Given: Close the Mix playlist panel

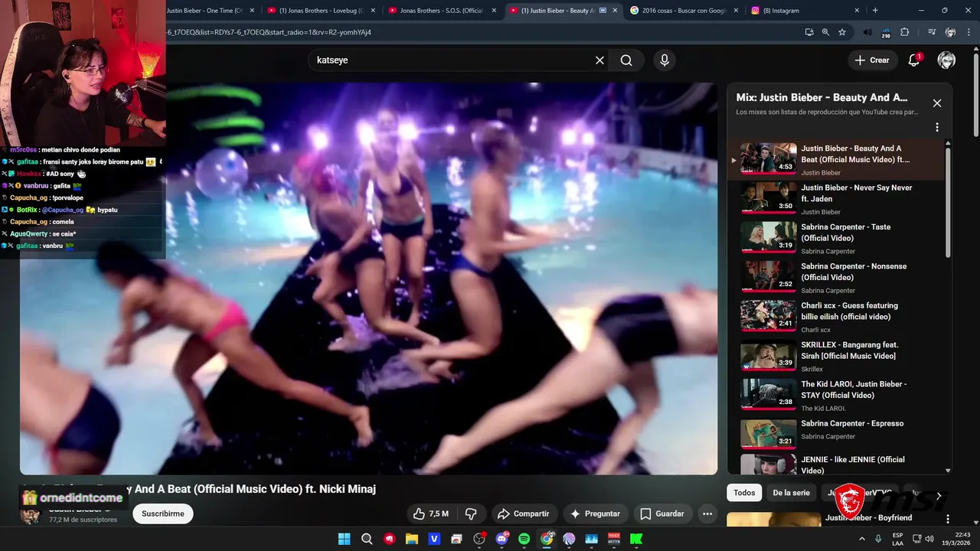Looking at the screenshot, I should [936, 103].
